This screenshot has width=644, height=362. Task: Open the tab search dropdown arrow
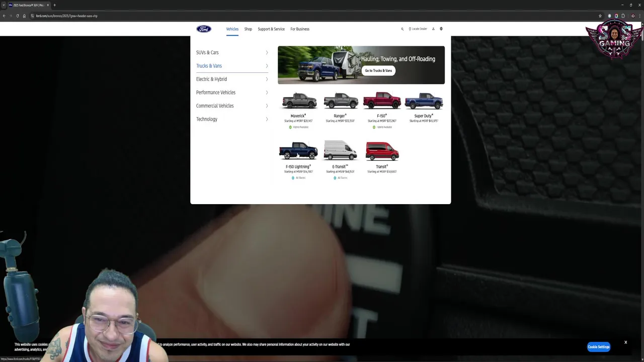pyautogui.click(x=4, y=5)
